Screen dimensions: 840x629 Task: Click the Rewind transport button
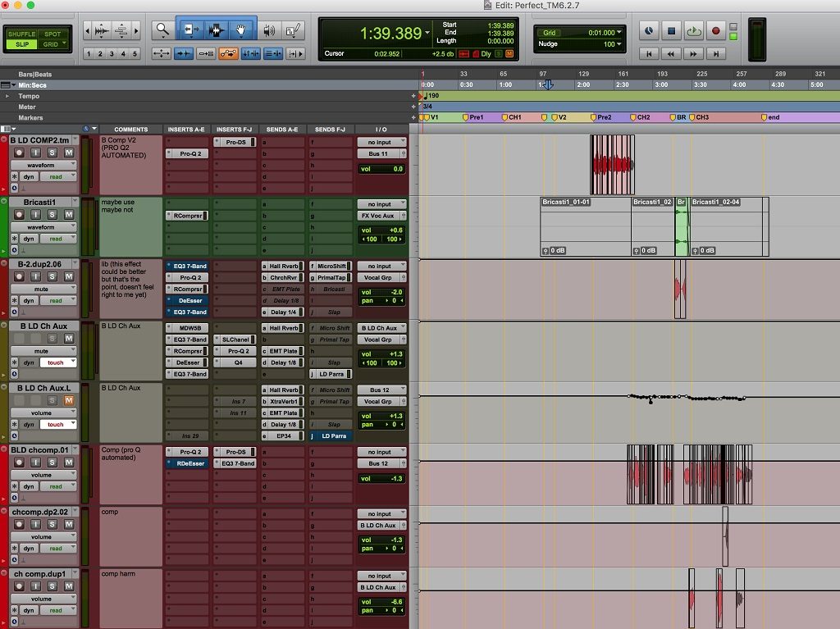click(x=671, y=53)
